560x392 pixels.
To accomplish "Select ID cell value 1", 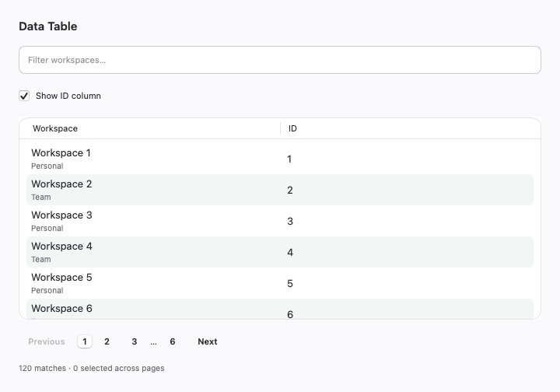I will pyautogui.click(x=289, y=159).
